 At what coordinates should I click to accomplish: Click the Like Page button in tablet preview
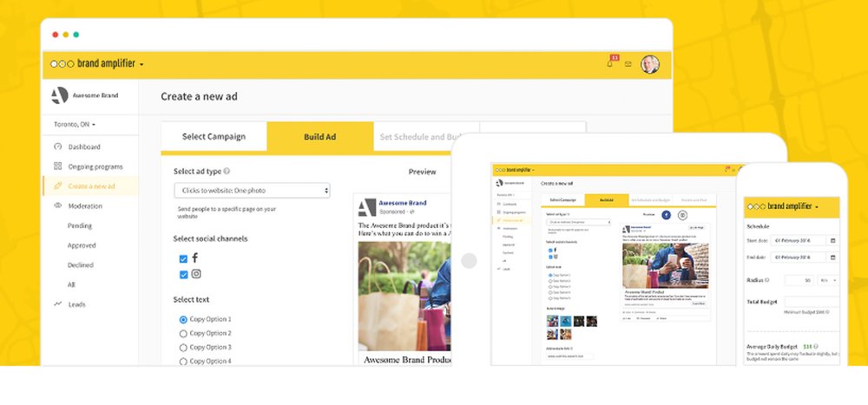click(x=696, y=228)
